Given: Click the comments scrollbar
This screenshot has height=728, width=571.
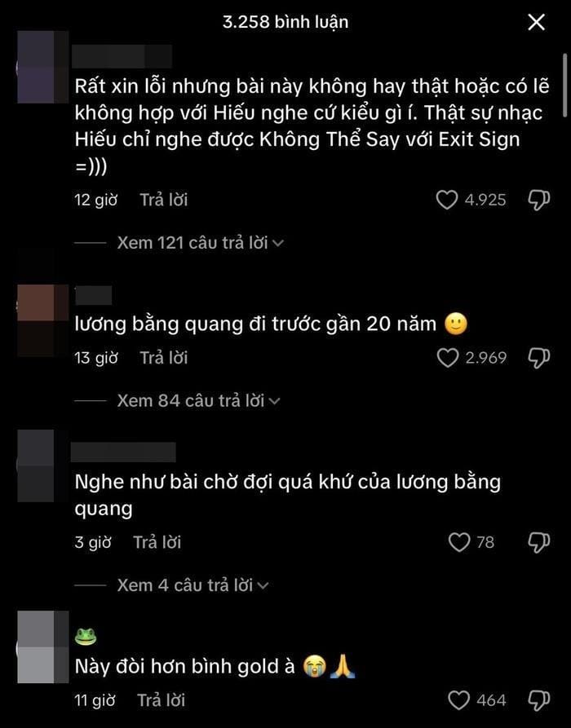Looking at the screenshot, I should click(x=565, y=85).
